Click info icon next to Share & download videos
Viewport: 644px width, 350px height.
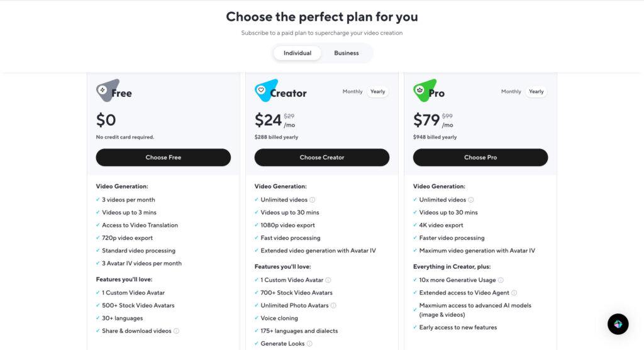[176, 331]
